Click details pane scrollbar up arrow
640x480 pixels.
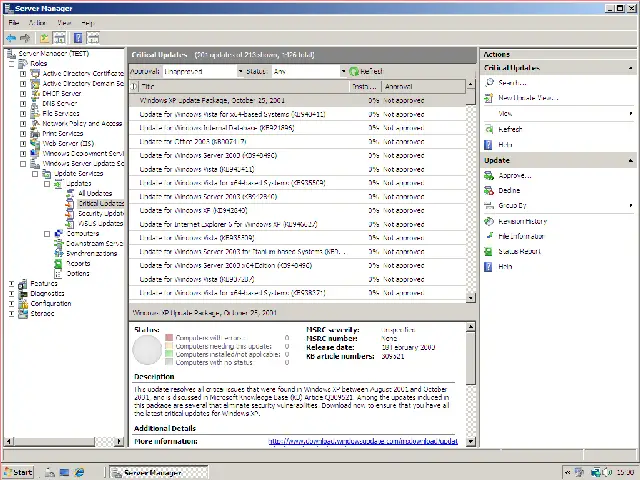(471, 327)
